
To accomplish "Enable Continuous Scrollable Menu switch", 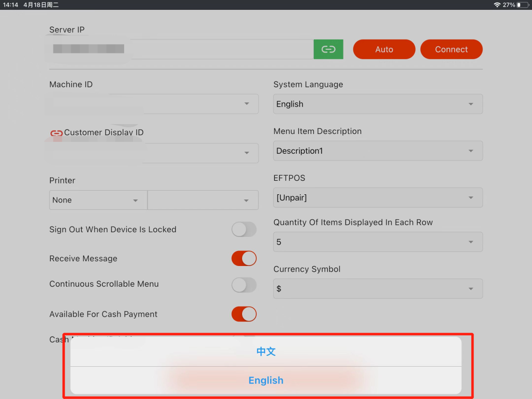I will 244,285.
